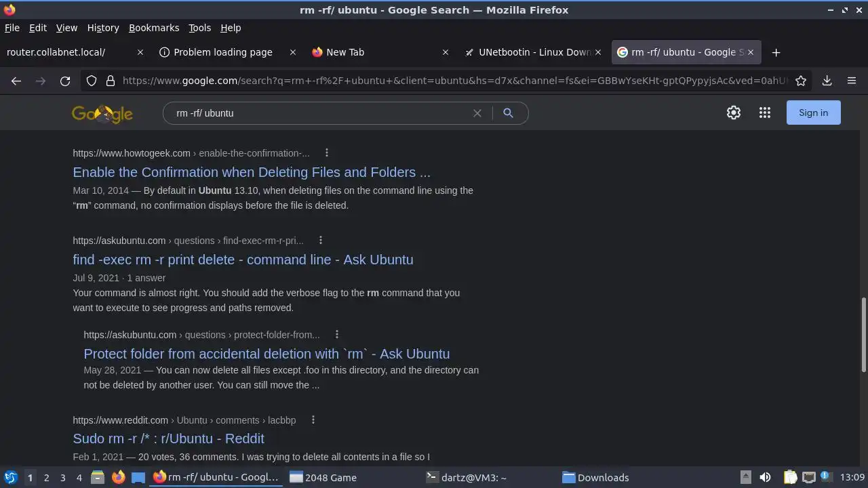The image size is (868, 488).
Task: Open the panel clock showing 13:09
Action: (852, 478)
